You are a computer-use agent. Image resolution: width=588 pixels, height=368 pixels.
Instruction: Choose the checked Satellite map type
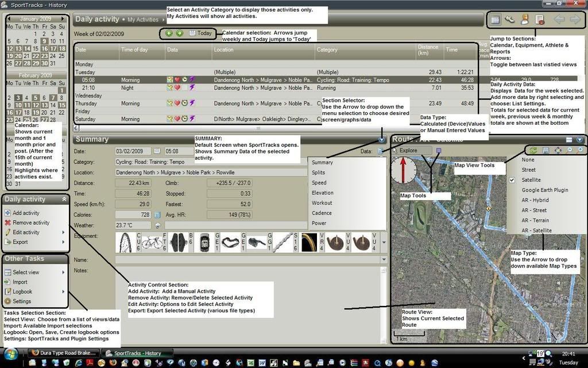pyautogui.click(x=531, y=180)
